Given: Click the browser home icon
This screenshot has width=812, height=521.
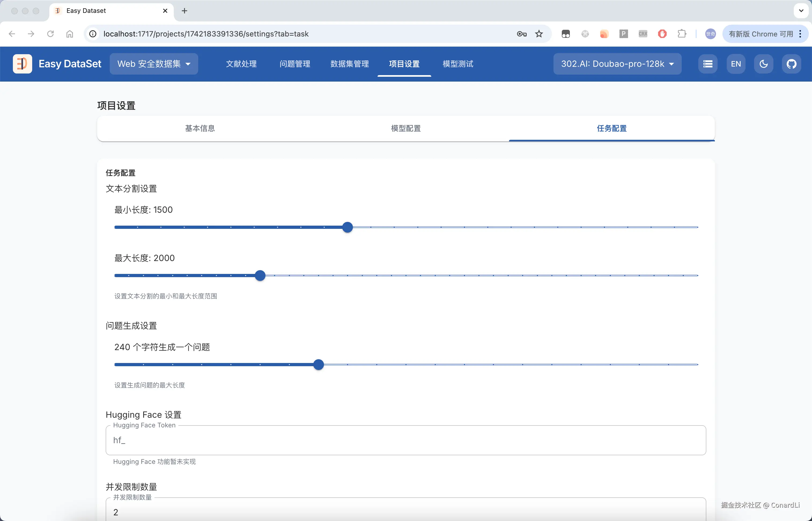Looking at the screenshot, I should (70, 34).
